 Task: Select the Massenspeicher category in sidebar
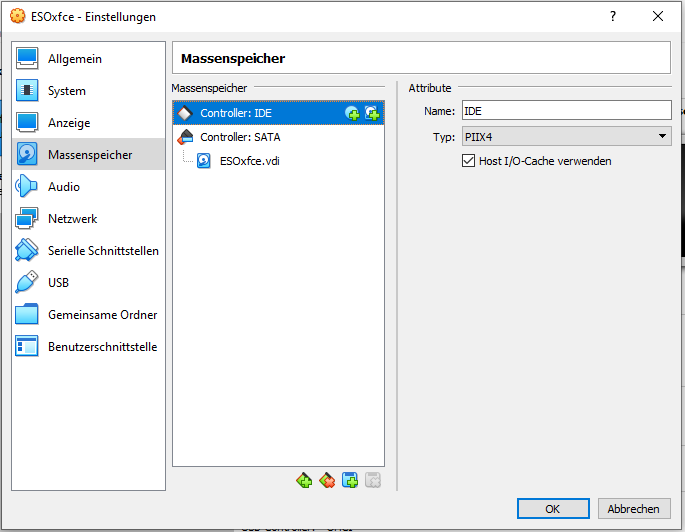tap(88, 155)
